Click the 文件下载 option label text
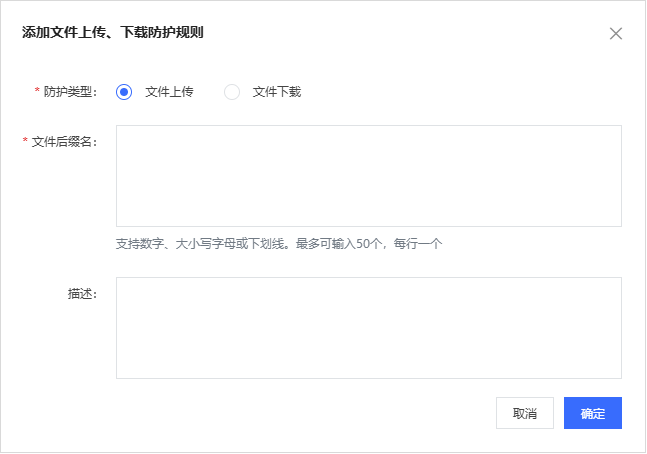Screen dimensions: 647x454 (x=276, y=92)
